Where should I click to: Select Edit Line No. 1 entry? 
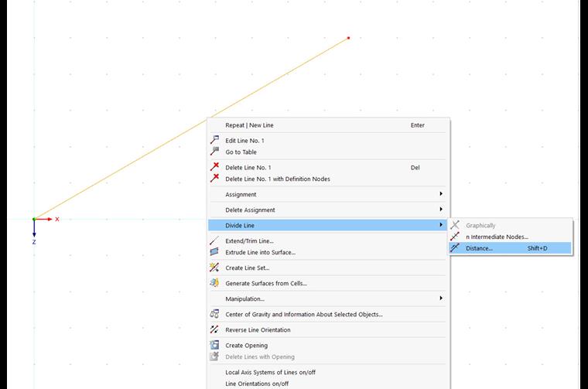coord(329,141)
